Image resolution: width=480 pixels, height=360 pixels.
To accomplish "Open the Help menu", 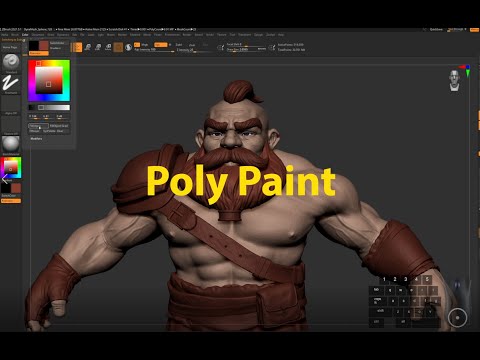I will coord(281,35).
